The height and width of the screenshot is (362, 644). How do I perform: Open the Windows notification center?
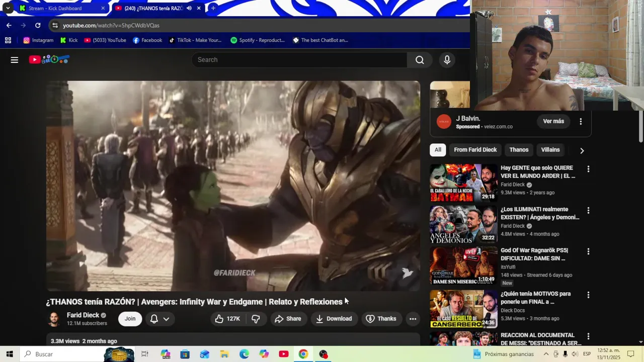631,354
